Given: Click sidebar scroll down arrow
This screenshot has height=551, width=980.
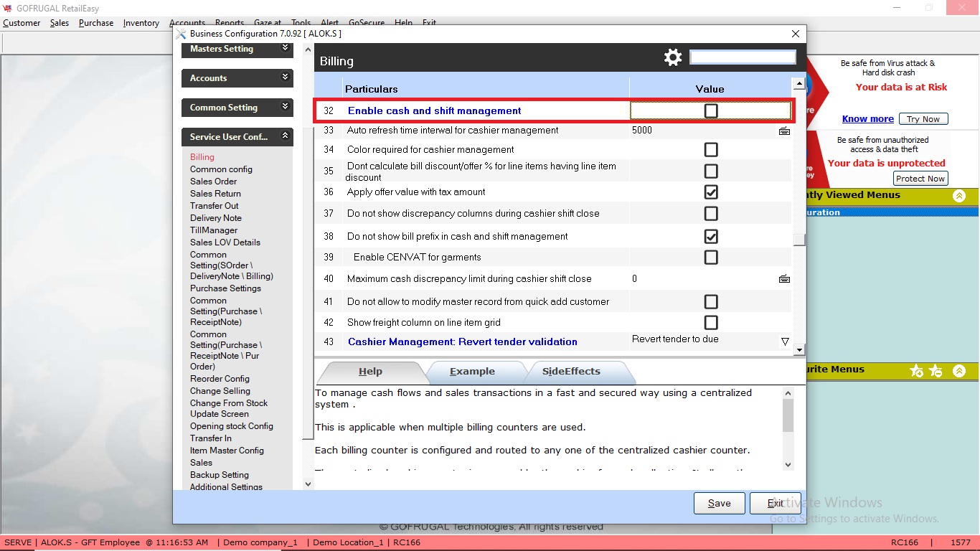Looking at the screenshot, I should [308, 484].
